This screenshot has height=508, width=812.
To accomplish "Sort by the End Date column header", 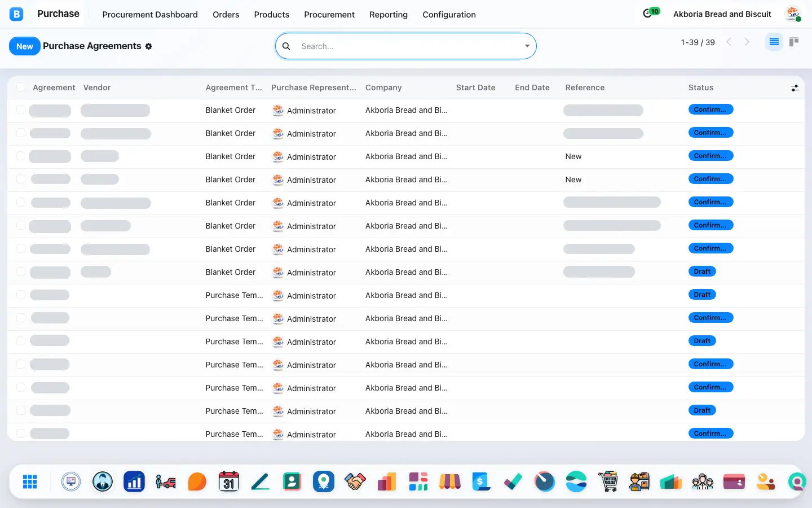I will click(x=532, y=87).
